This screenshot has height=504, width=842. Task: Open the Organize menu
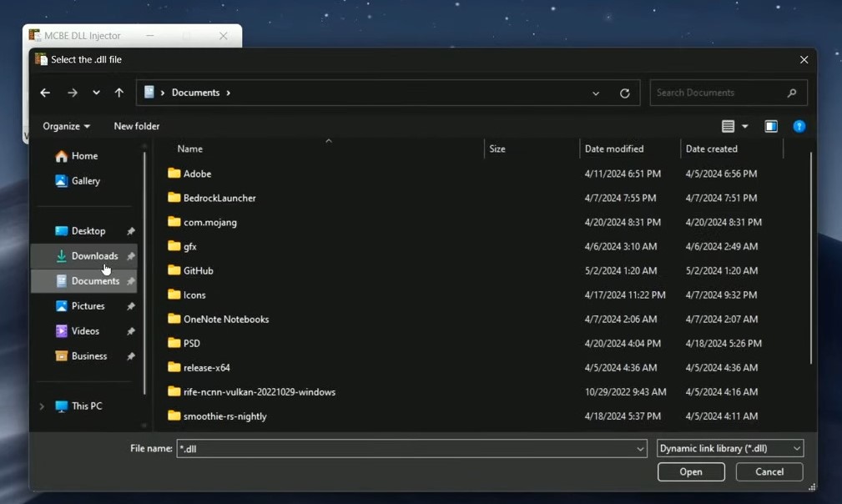click(x=66, y=126)
